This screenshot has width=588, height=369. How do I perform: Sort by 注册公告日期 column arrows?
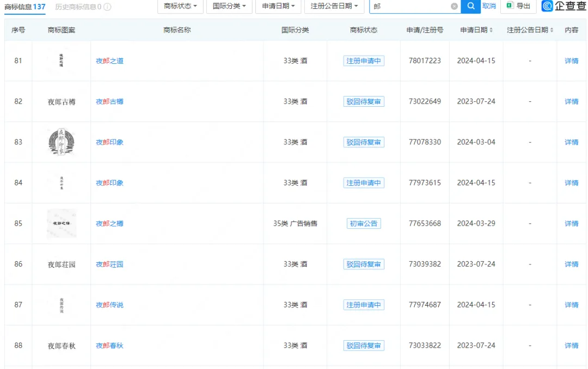coord(552,30)
